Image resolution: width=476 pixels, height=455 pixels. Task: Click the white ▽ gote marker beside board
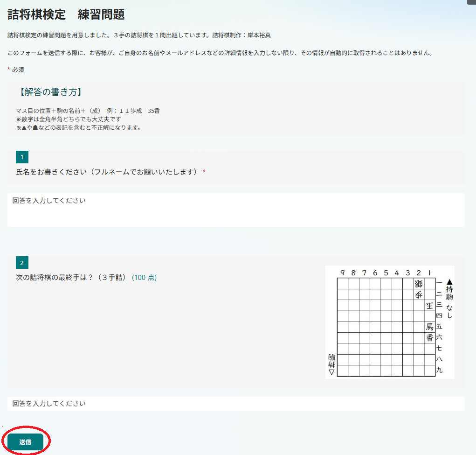[x=331, y=372]
